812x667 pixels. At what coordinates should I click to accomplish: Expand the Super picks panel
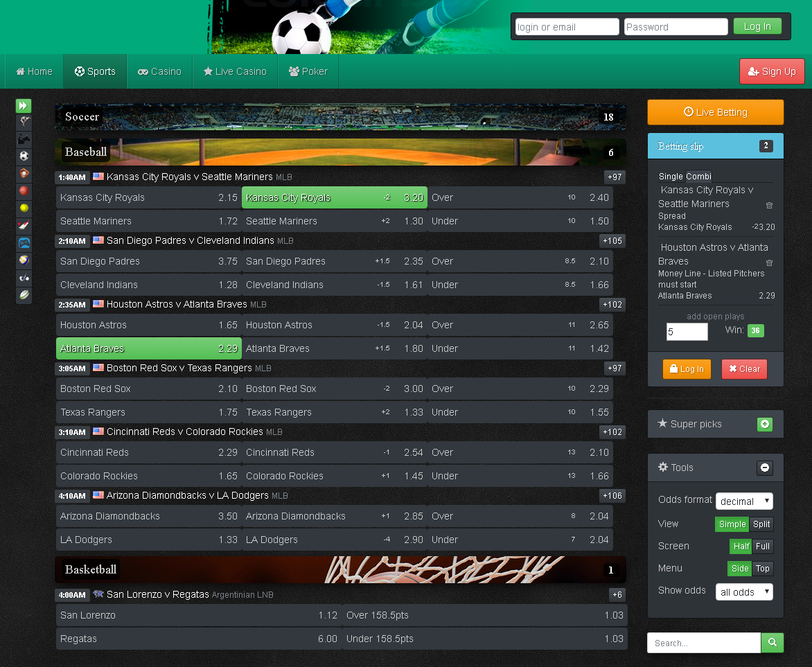coord(764,424)
